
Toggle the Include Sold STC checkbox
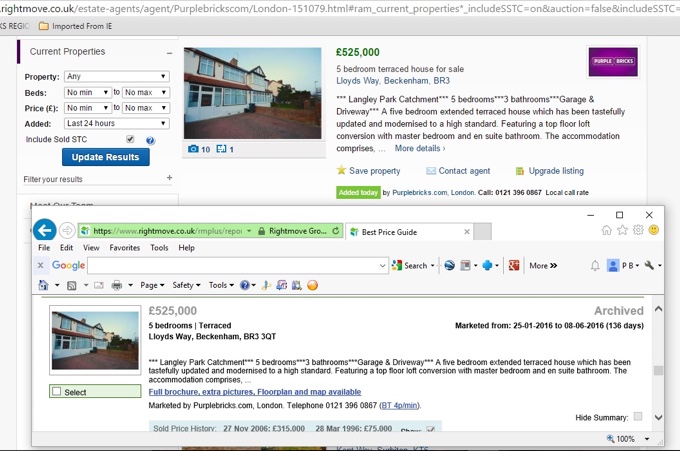coord(130,139)
